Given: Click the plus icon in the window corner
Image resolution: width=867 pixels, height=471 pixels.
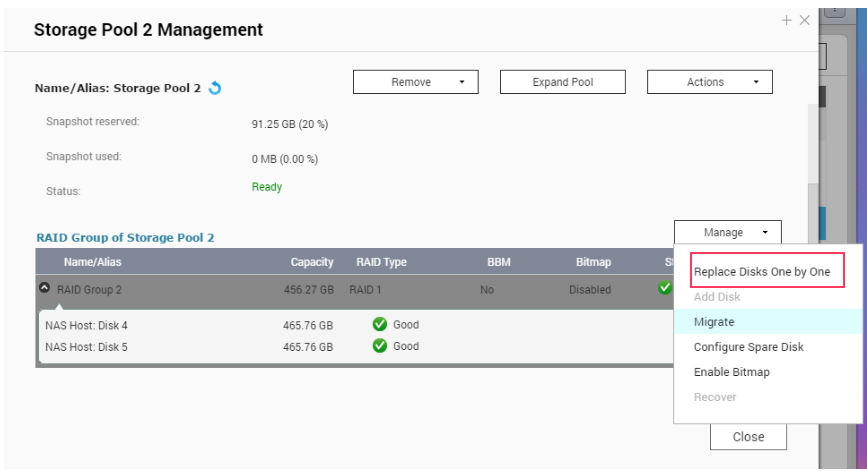Looking at the screenshot, I should pos(787,20).
